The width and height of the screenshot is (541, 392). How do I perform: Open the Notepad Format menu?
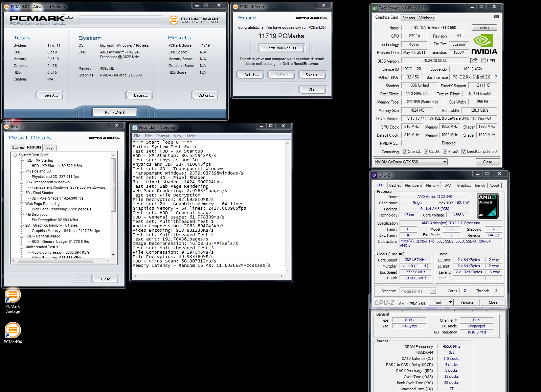[162, 136]
